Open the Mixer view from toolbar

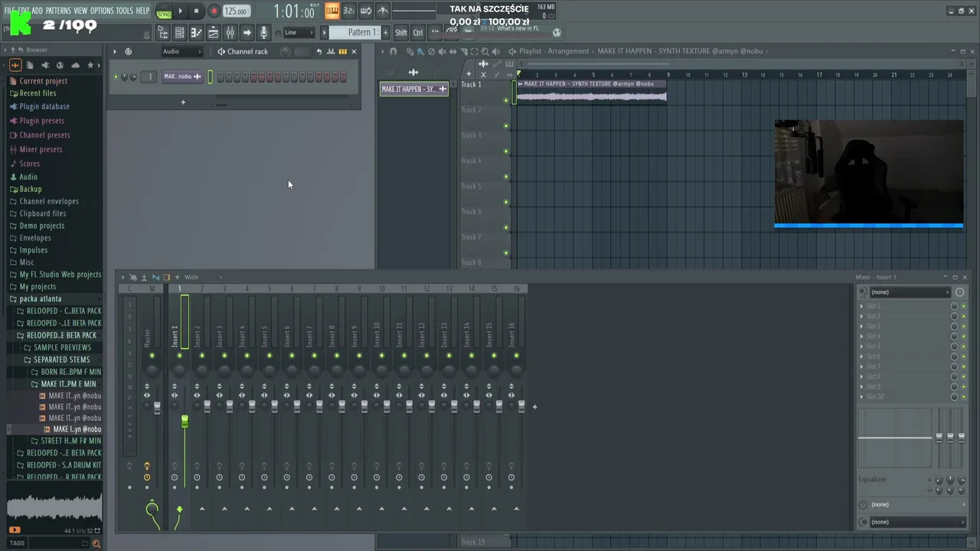click(230, 32)
